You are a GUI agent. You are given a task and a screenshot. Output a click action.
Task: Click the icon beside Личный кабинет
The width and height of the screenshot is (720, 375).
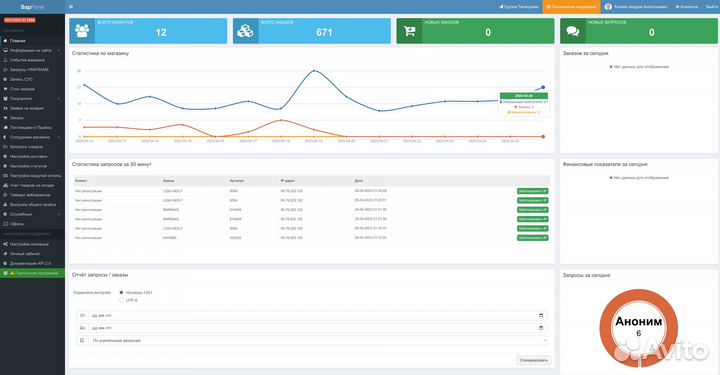pos(6,254)
